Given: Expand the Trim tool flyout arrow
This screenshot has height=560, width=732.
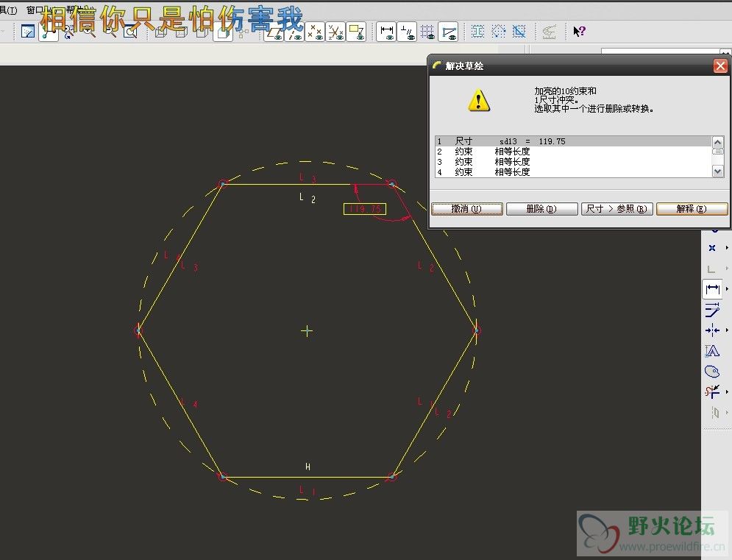Looking at the screenshot, I should coord(728,392).
